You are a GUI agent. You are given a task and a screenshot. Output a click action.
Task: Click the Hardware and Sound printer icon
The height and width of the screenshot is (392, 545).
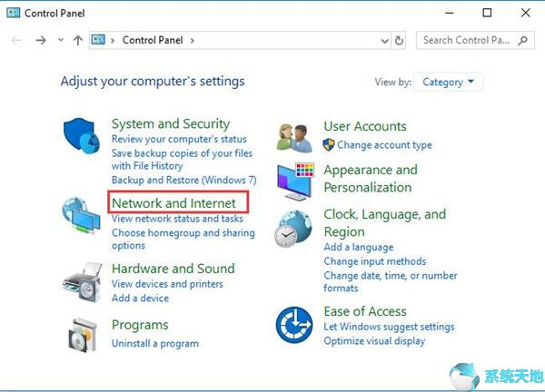pyautogui.click(x=81, y=281)
